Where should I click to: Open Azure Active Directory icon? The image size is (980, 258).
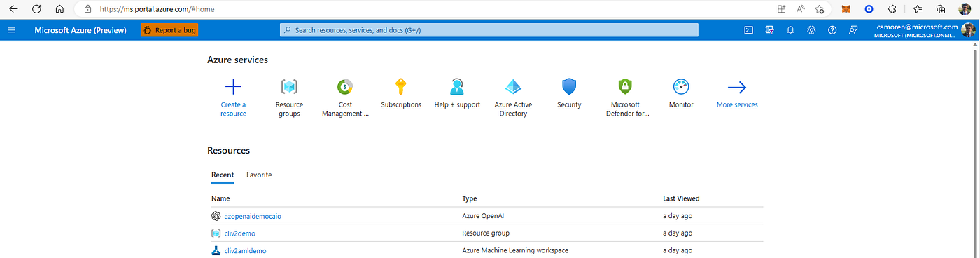tap(513, 87)
